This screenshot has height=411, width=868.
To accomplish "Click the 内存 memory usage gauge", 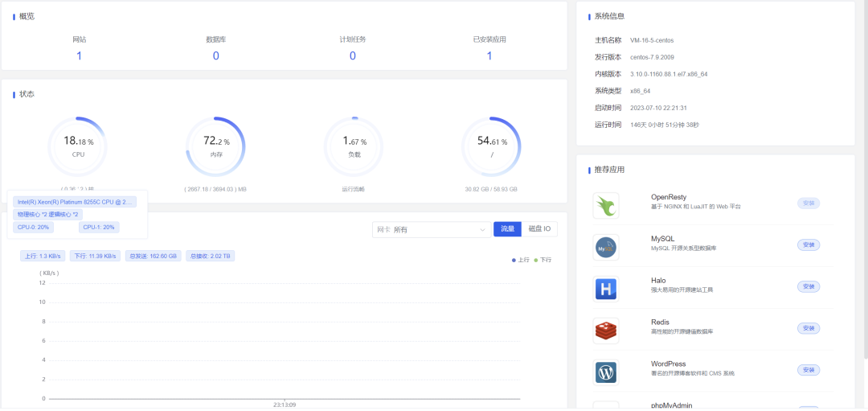I will click(216, 146).
